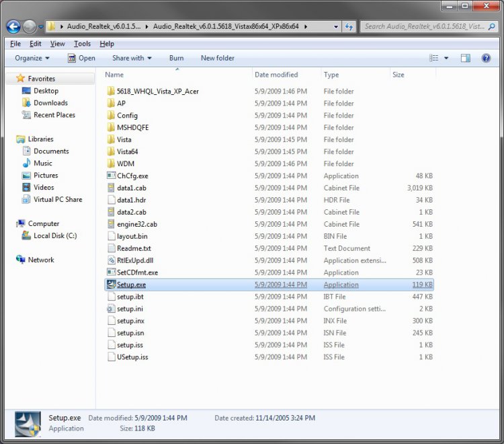Sort by the Size column header
504x444 pixels.
(398, 75)
